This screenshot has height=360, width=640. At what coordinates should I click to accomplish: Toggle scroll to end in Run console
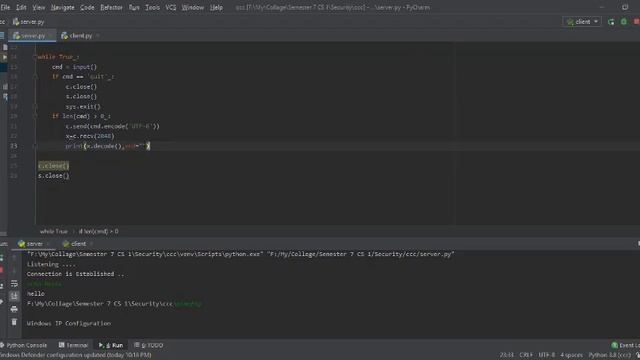[14, 296]
